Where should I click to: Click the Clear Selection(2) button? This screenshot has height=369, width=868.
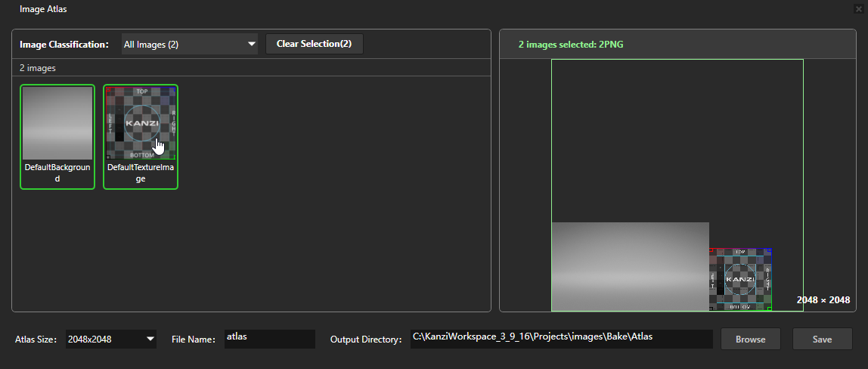[x=314, y=45]
